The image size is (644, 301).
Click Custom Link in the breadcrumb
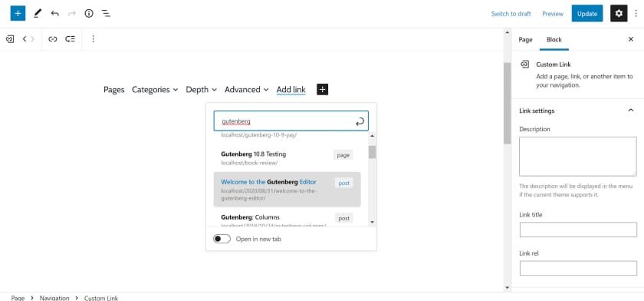[101, 298]
